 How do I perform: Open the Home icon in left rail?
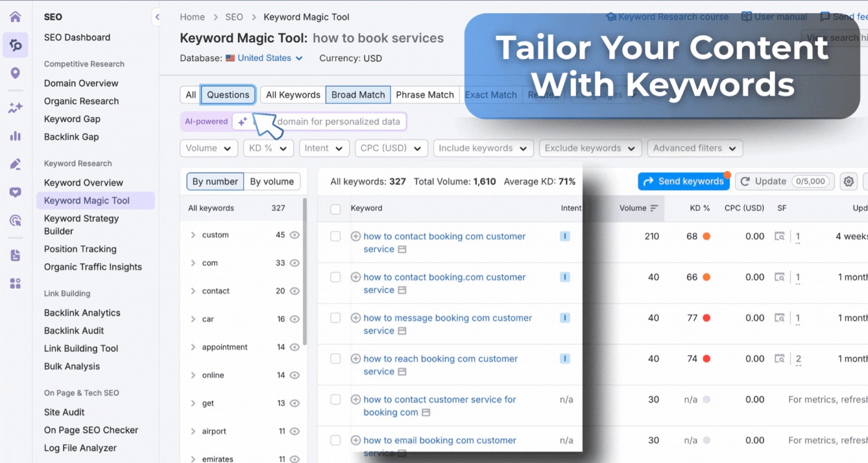tap(15, 17)
